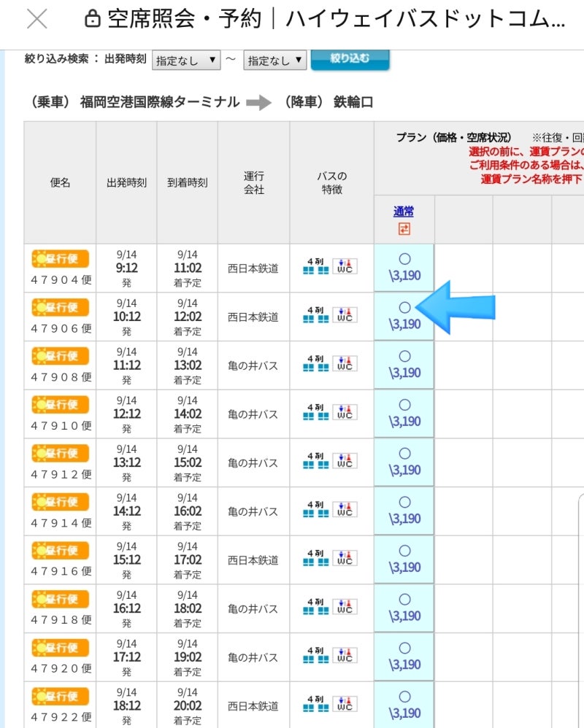Click the 到着時刻 column header
The width and height of the screenshot is (584, 728).
click(187, 182)
